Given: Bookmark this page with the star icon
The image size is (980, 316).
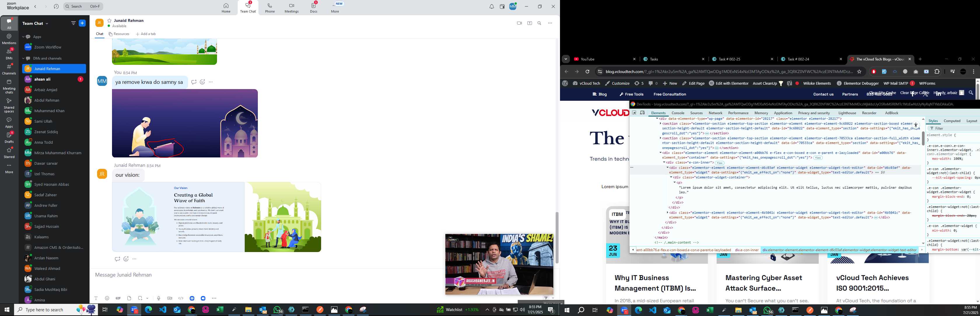Looking at the screenshot, I should pyautogui.click(x=859, y=72).
